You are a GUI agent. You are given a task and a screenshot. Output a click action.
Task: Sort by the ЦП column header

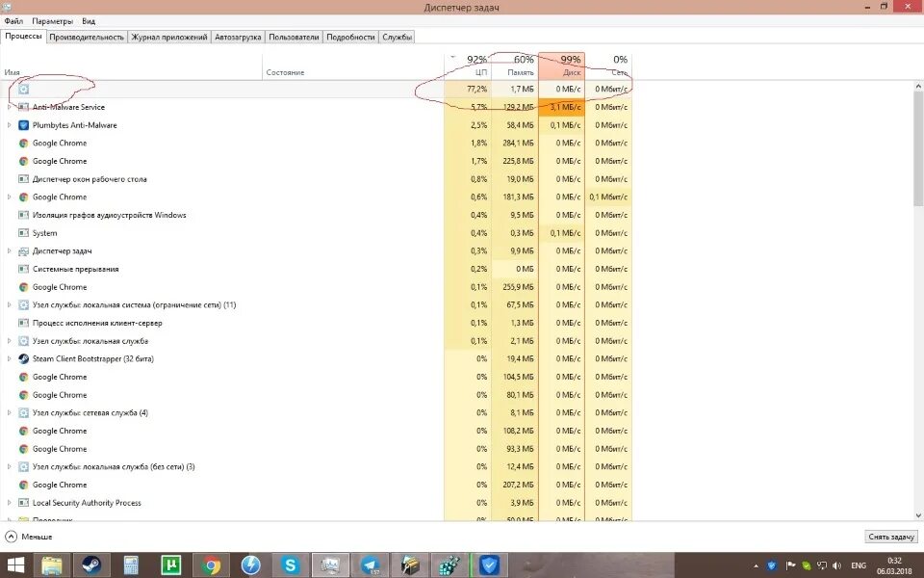point(468,67)
